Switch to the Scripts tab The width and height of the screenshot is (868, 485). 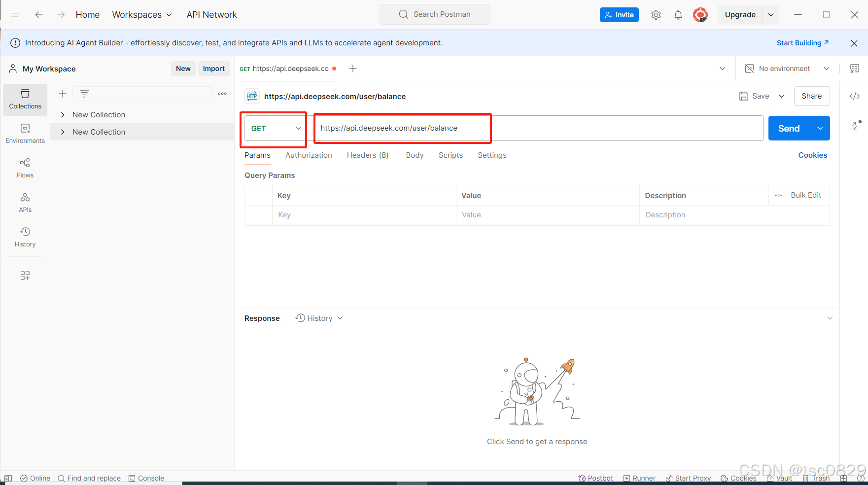451,155
